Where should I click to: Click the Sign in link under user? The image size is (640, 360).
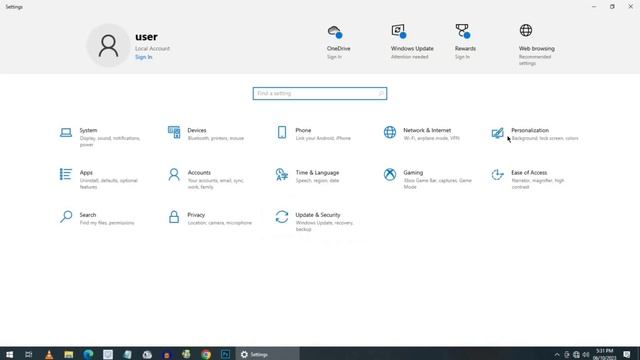coord(144,57)
